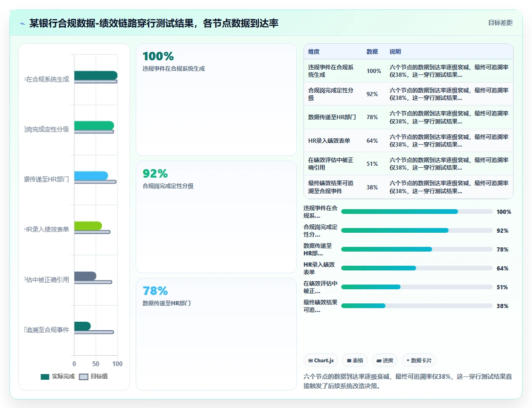Select table row 违规事件在合规系统生成
This screenshot has height=408, width=532.
pyautogui.click(x=409, y=71)
